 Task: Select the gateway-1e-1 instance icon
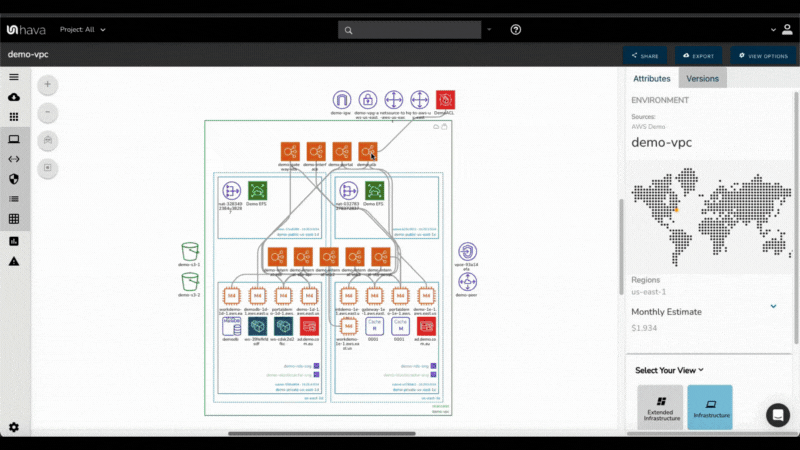pos(374,296)
